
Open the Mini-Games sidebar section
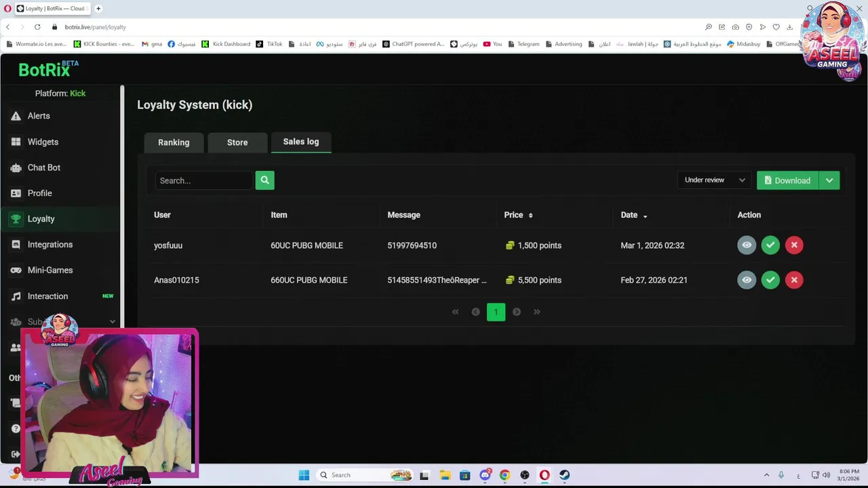coord(50,270)
